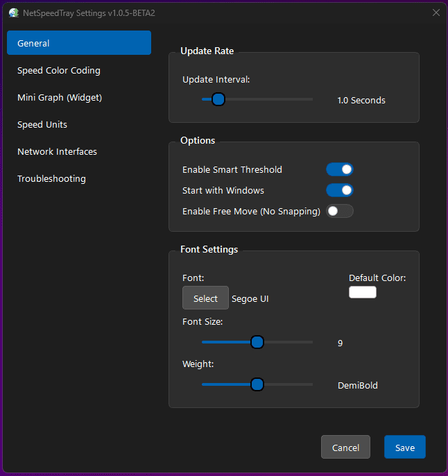
Task: Click the Segoe UI font name label
Action: point(250,299)
